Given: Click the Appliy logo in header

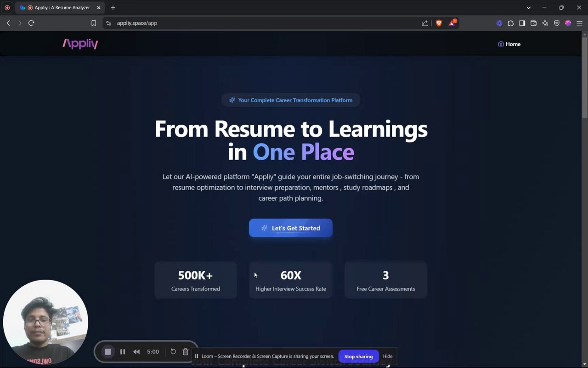Looking at the screenshot, I should 80,44.
